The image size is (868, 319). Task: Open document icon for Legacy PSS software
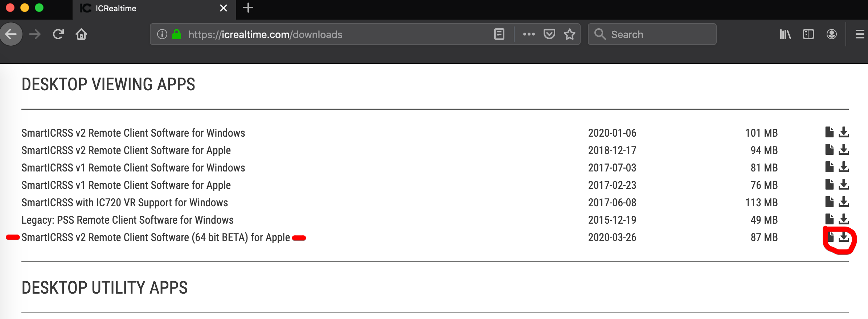829,219
